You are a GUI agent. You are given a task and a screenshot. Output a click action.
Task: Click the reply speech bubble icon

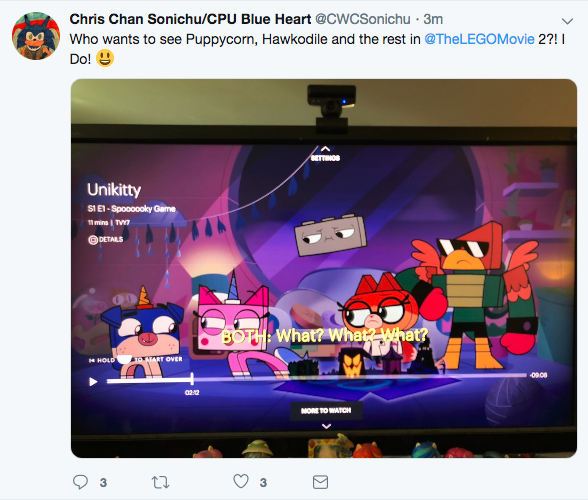tap(80, 482)
